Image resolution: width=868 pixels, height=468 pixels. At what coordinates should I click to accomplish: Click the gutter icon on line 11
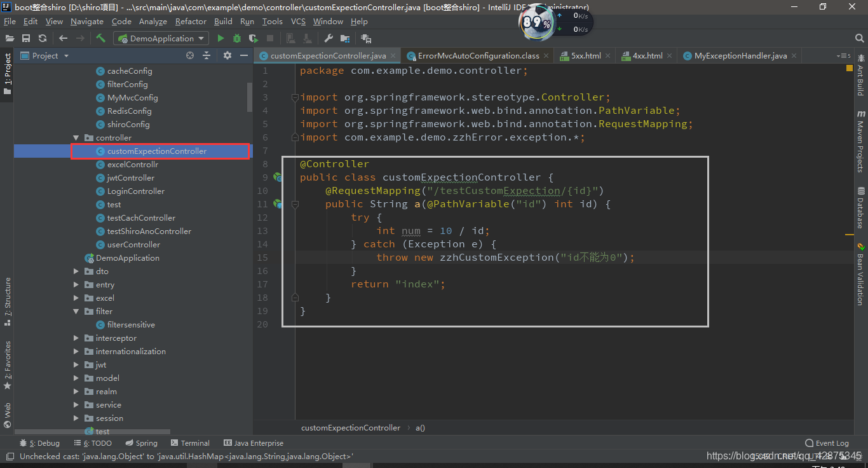coord(278,204)
